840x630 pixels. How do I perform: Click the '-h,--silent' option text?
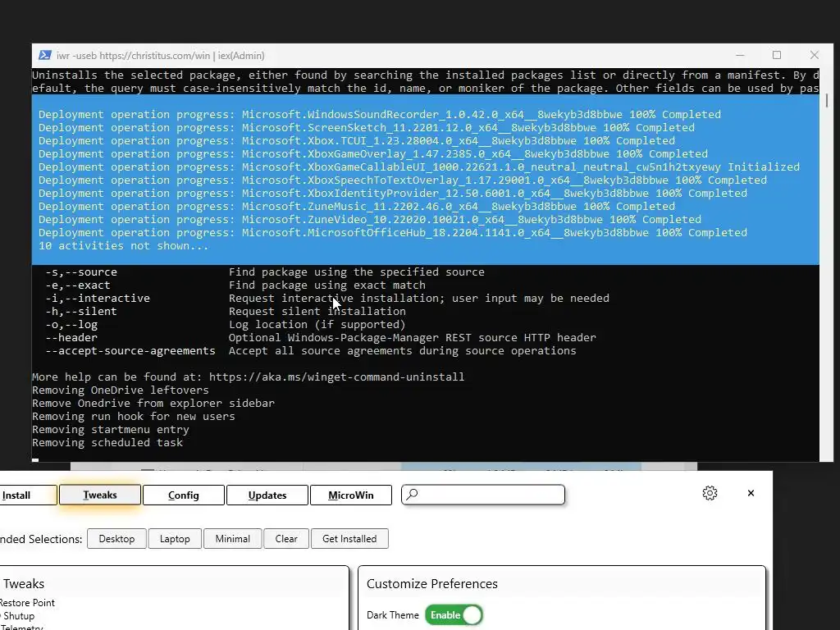81,311
